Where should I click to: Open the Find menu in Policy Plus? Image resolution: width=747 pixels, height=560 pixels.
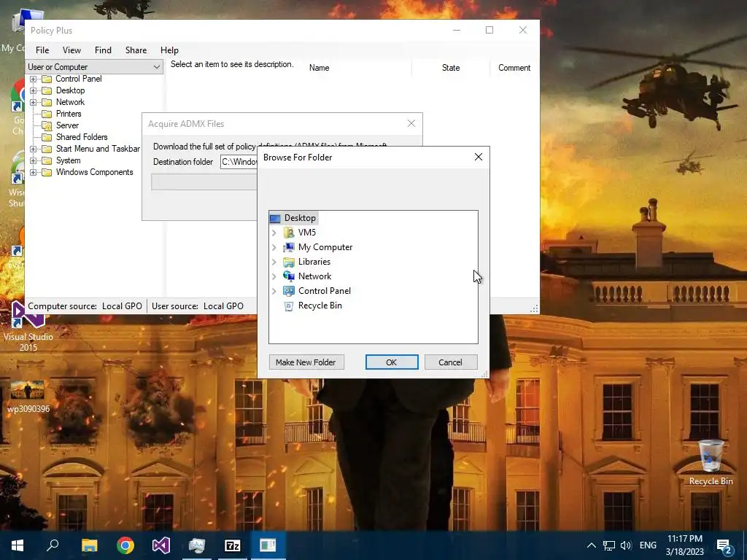103,50
